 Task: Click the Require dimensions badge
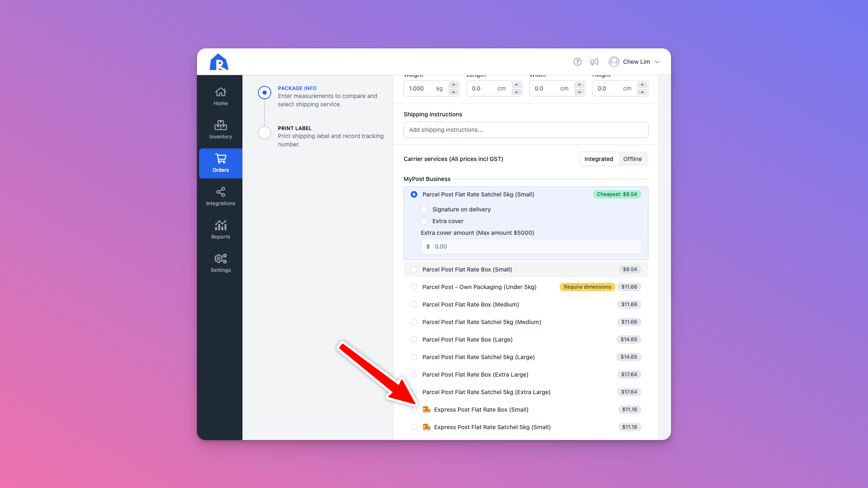(587, 287)
